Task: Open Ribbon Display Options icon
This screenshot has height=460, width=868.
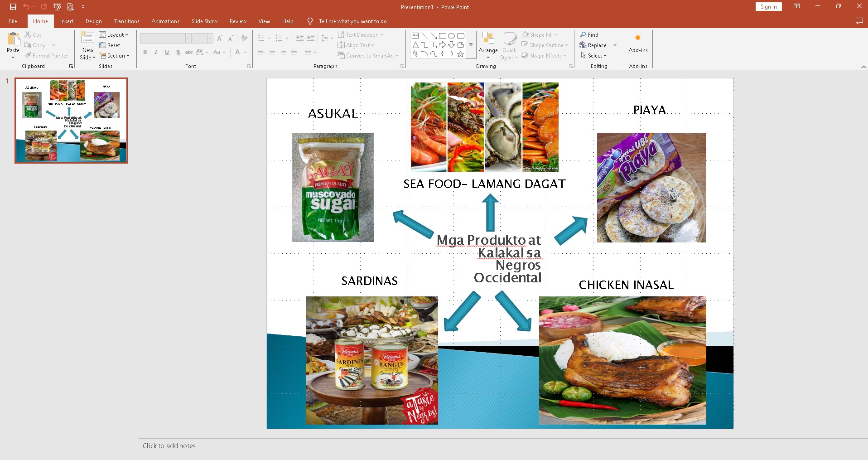Action: tap(796, 6)
